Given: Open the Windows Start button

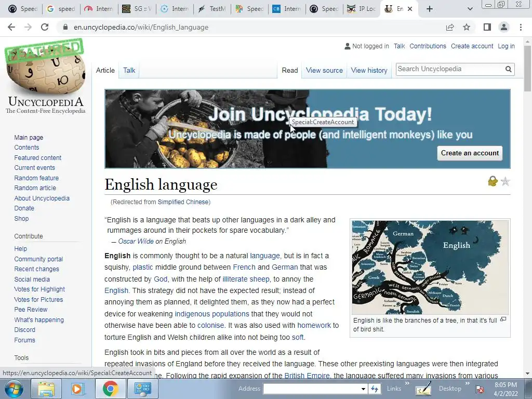Looking at the screenshot, I should 14,389.
